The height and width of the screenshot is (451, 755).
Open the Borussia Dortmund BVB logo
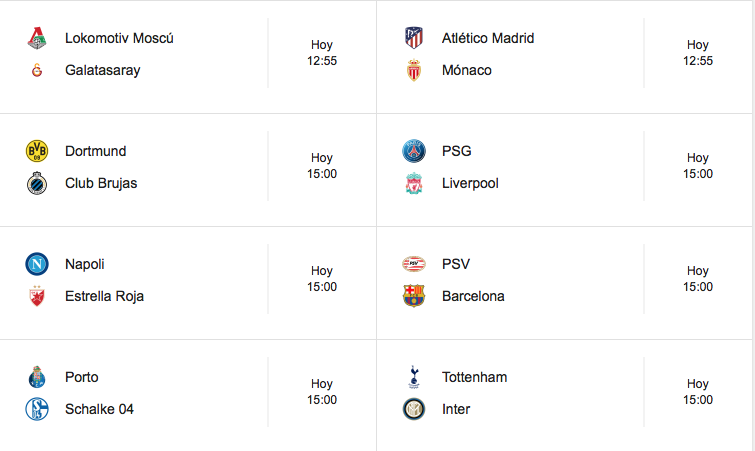click(x=37, y=151)
